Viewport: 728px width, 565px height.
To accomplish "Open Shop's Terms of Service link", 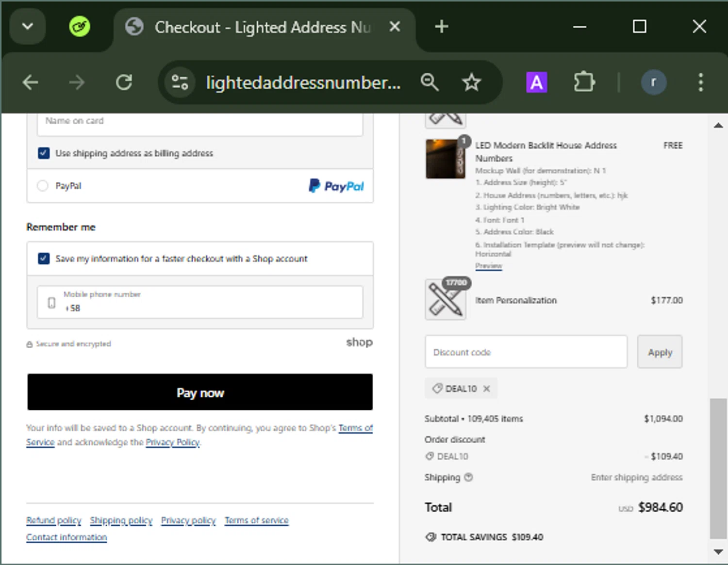I will pos(355,428).
